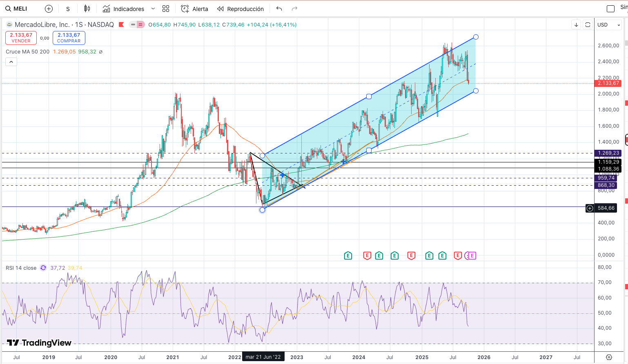This screenshot has height=364, width=628.
Task: Click the square icon beside the USD selector
Action: (588, 25)
